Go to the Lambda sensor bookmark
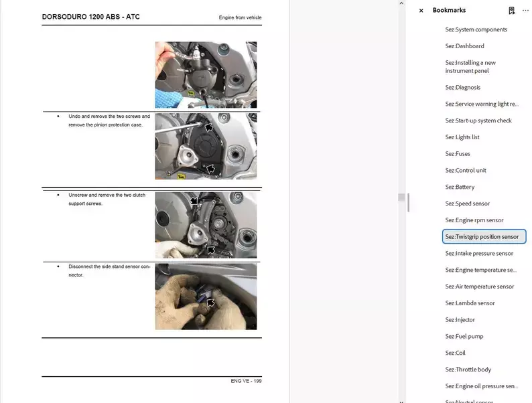The height and width of the screenshot is (403, 532). [x=470, y=303]
